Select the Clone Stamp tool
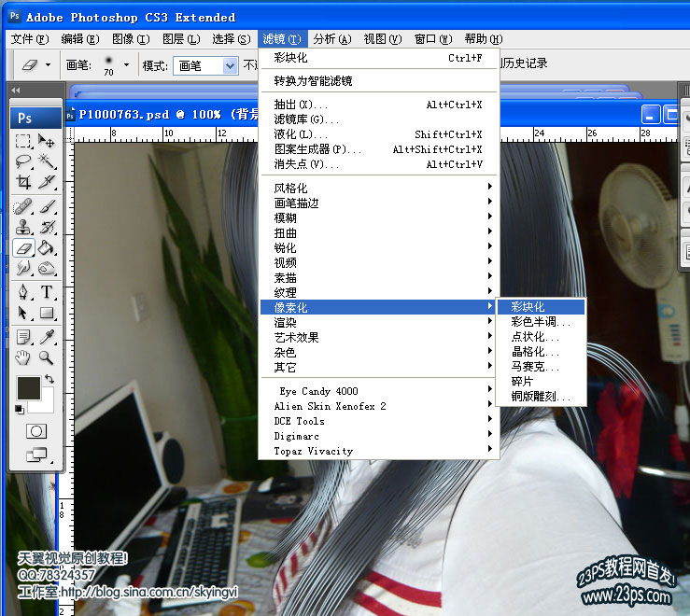 pyautogui.click(x=23, y=228)
